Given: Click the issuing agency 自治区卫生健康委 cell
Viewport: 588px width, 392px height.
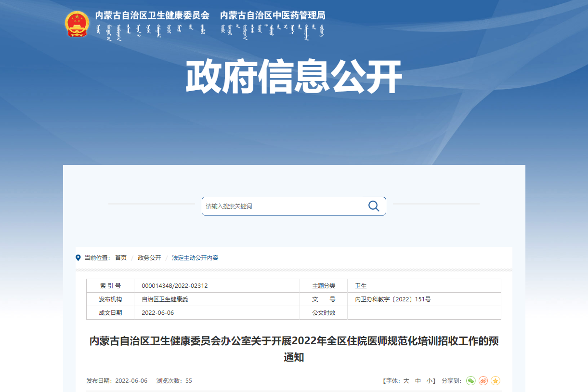Looking at the screenshot, I should click(x=165, y=299).
